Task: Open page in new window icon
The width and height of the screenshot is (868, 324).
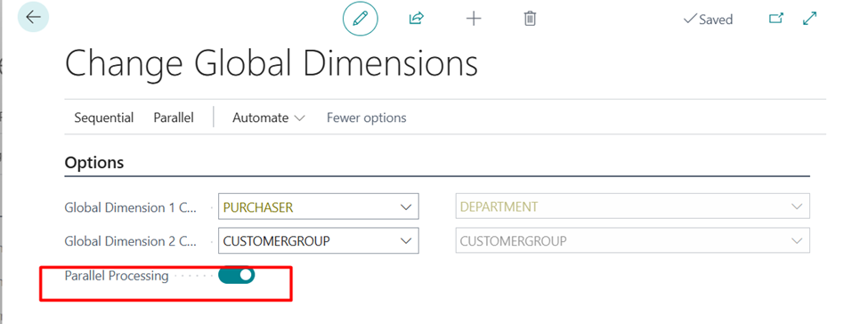Action: tap(776, 19)
